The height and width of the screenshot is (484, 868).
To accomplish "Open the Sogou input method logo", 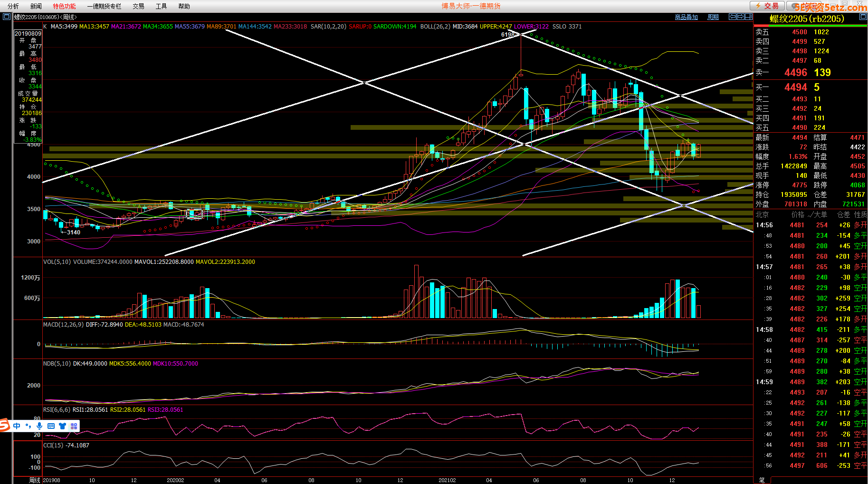I will (4, 426).
